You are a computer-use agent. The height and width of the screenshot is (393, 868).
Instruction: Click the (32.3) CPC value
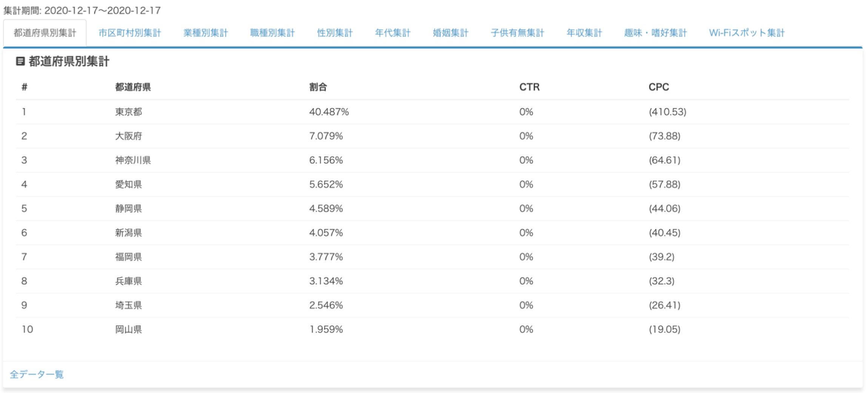[661, 281]
